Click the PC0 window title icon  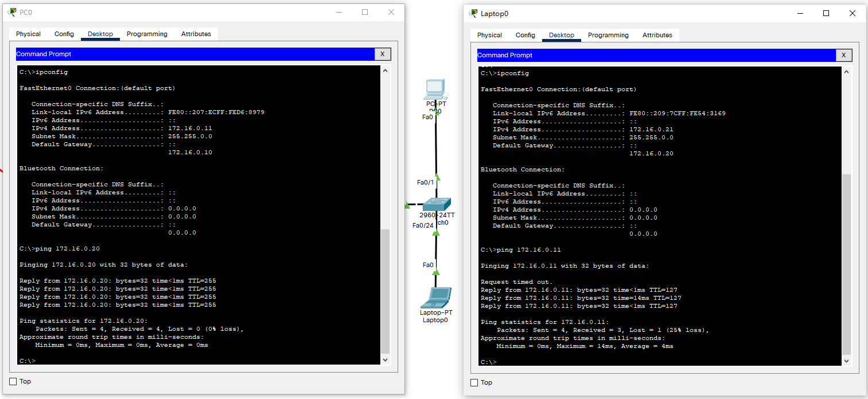(x=13, y=12)
